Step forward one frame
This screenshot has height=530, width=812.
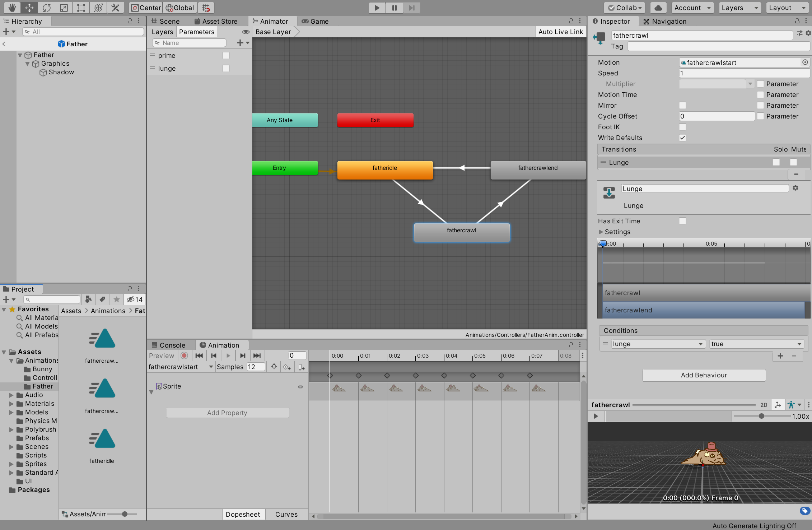pos(412,8)
